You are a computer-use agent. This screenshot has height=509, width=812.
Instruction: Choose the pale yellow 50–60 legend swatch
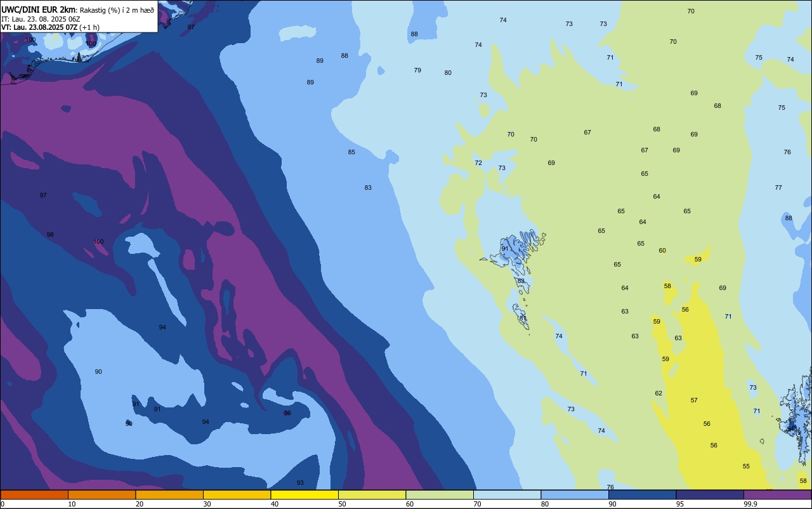click(x=372, y=494)
